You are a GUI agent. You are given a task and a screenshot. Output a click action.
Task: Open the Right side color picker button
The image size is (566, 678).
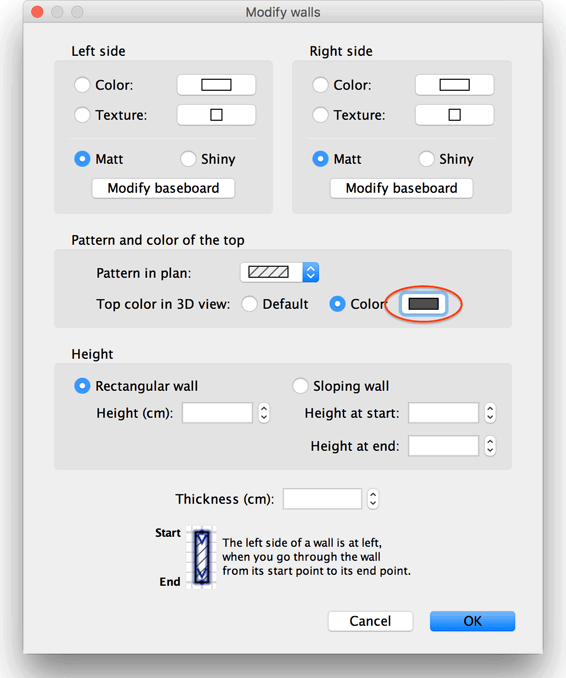[454, 85]
